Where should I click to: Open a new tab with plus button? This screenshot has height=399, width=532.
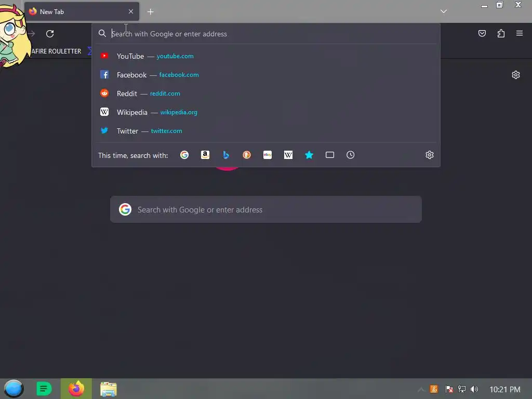pos(150,12)
